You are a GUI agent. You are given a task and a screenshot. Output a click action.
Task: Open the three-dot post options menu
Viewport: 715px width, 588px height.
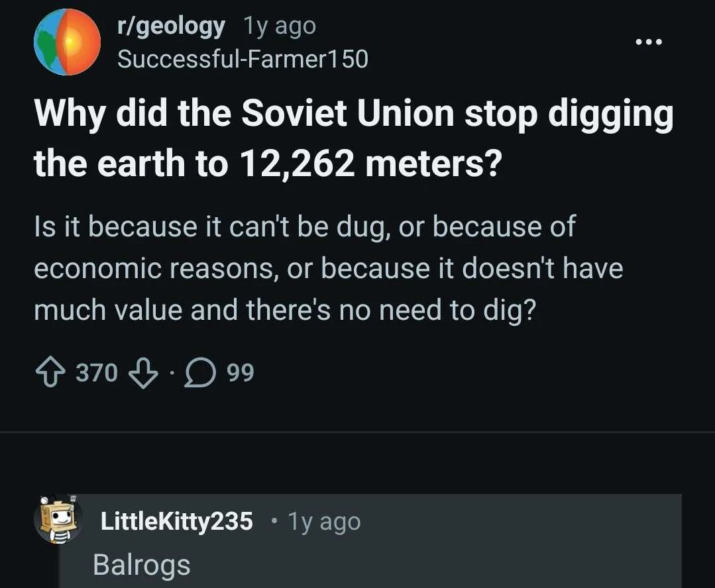(648, 42)
